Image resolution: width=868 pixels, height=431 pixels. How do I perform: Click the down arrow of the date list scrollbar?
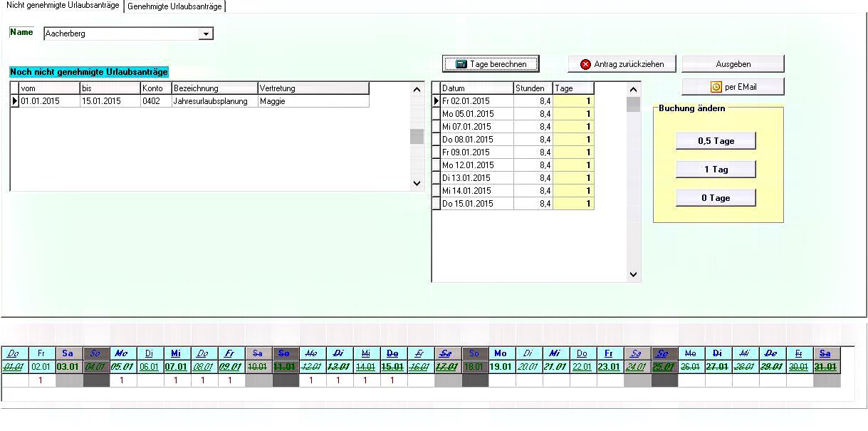(x=633, y=274)
